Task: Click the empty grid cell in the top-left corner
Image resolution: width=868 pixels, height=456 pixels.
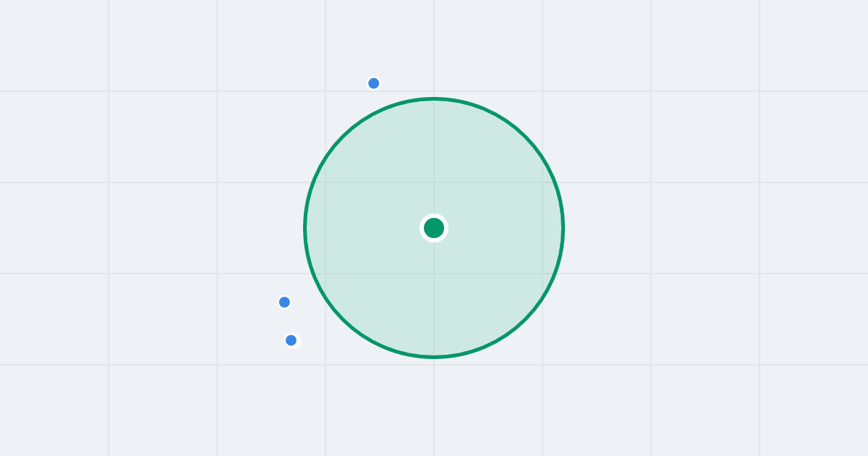Action: [54, 46]
